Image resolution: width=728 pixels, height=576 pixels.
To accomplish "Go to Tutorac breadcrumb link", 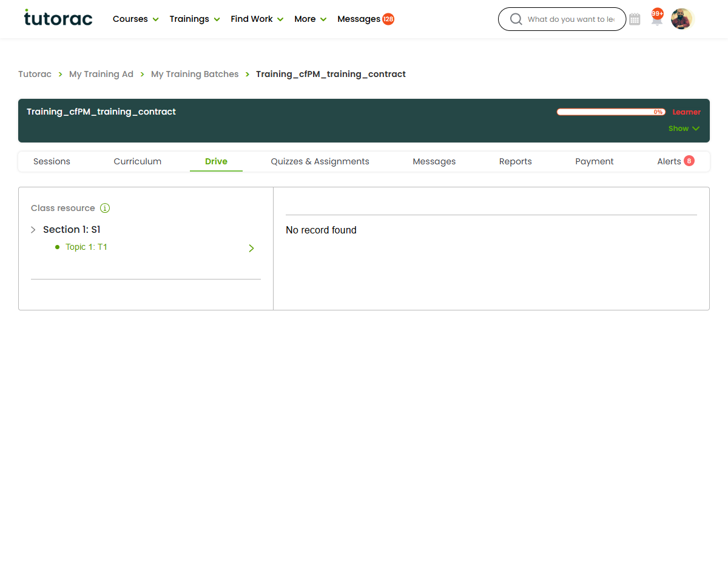I will (35, 74).
